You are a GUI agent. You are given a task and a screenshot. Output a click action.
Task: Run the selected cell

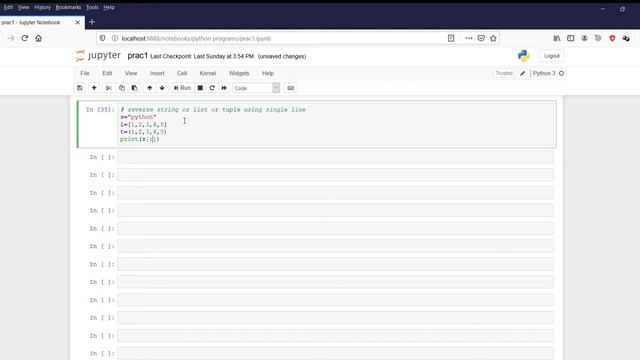[182, 88]
